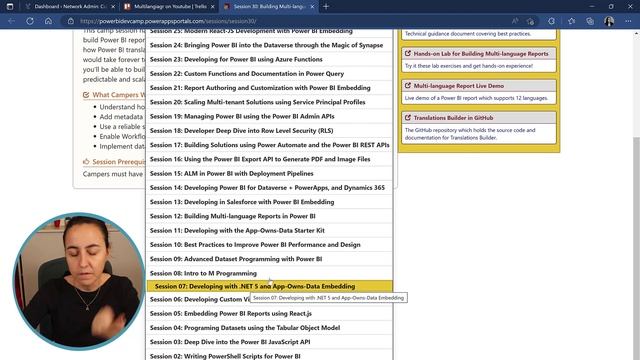
Task: Go to the Home page icon
Action: [x=48, y=21]
